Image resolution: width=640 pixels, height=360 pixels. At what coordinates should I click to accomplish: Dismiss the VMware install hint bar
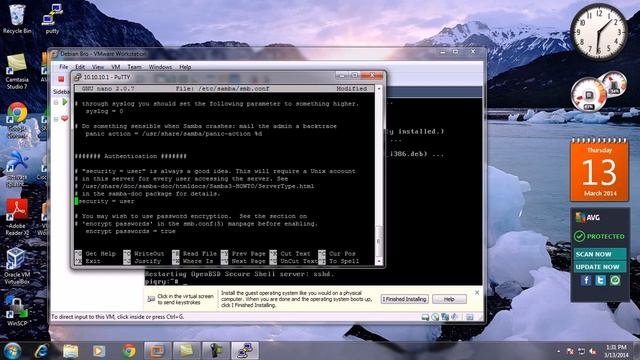[477, 293]
